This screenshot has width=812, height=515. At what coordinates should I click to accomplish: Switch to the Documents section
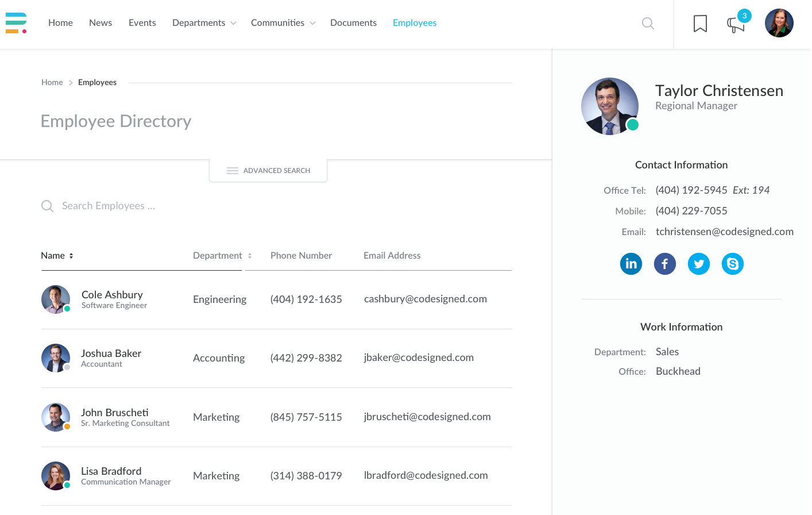point(353,22)
